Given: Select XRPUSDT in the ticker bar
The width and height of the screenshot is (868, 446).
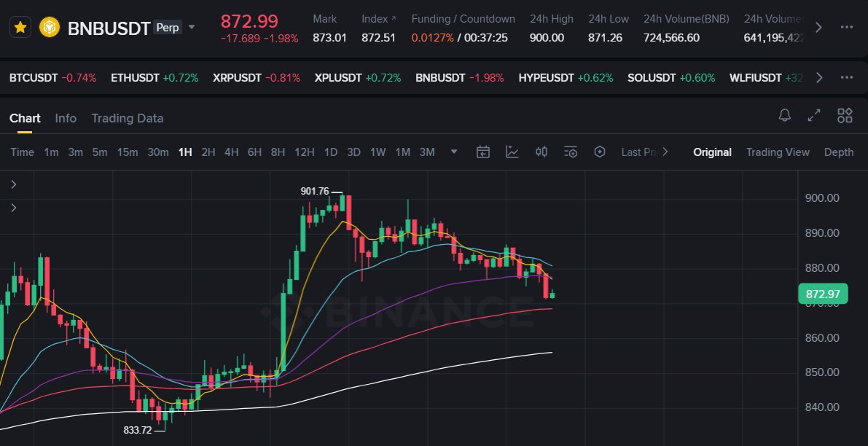Looking at the screenshot, I should [x=257, y=78].
